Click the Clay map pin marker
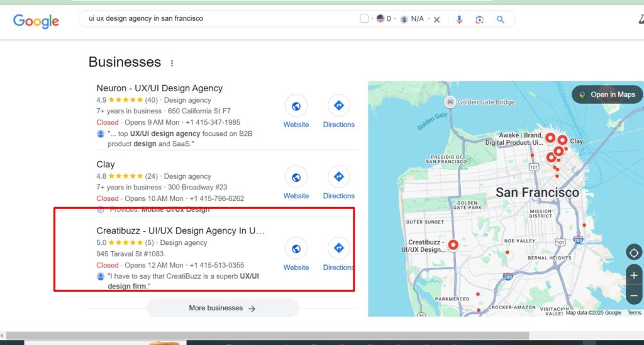 (562, 140)
